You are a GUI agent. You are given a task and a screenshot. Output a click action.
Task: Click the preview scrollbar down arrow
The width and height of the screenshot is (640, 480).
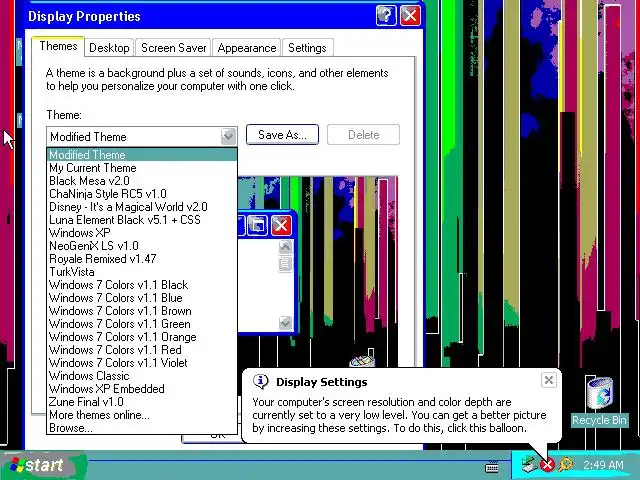[x=285, y=322]
